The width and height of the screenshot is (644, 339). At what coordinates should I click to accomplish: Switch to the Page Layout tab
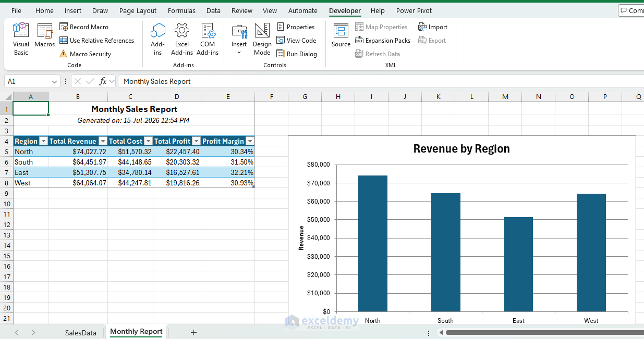tap(138, 10)
